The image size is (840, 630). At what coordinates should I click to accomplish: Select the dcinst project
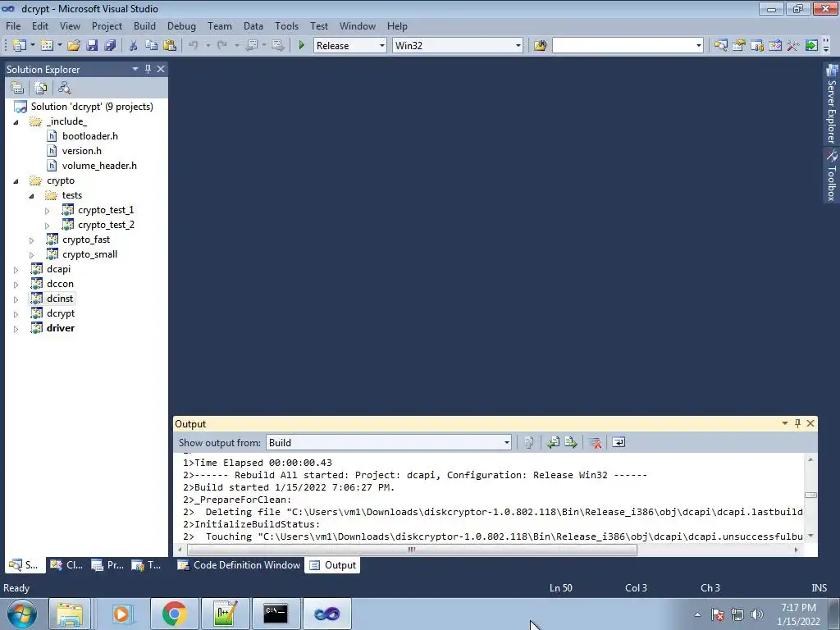click(59, 299)
